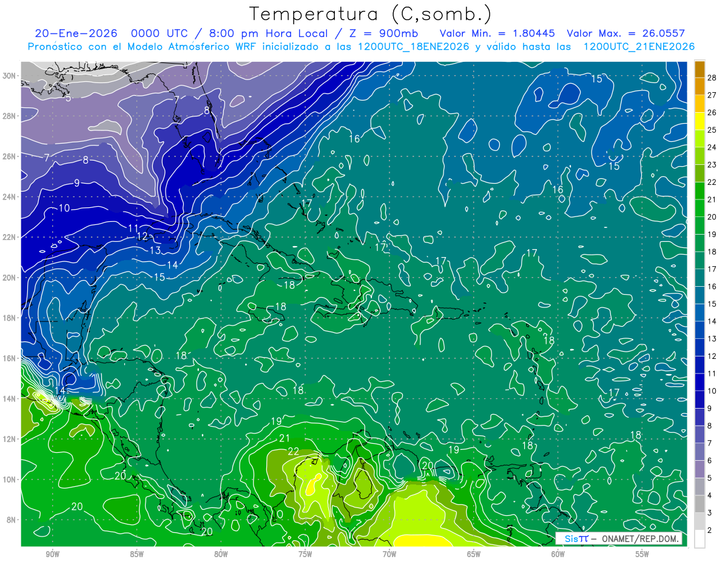
Task: Click color scale value '26'
Action: pyautogui.click(x=712, y=112)
